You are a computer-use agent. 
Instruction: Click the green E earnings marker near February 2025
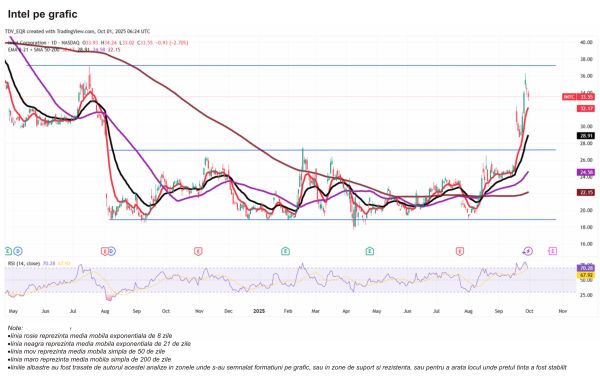285,251
